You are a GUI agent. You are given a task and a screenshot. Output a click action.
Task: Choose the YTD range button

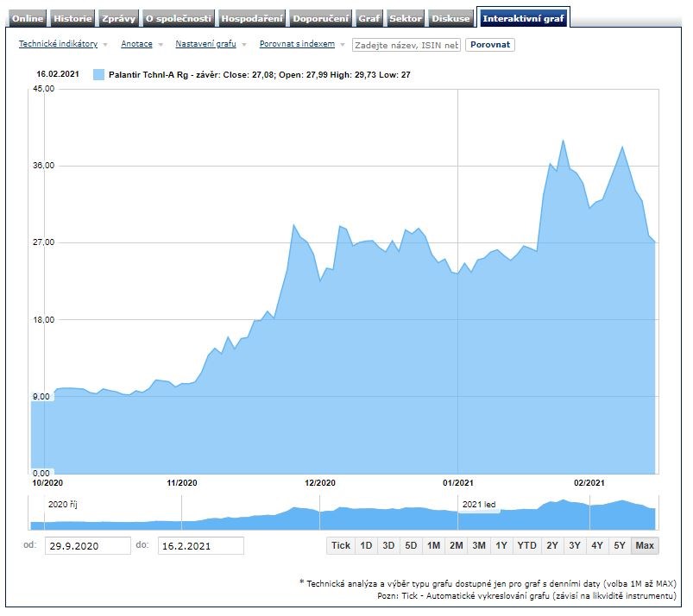pyautogui.click(x=526, y=545)
